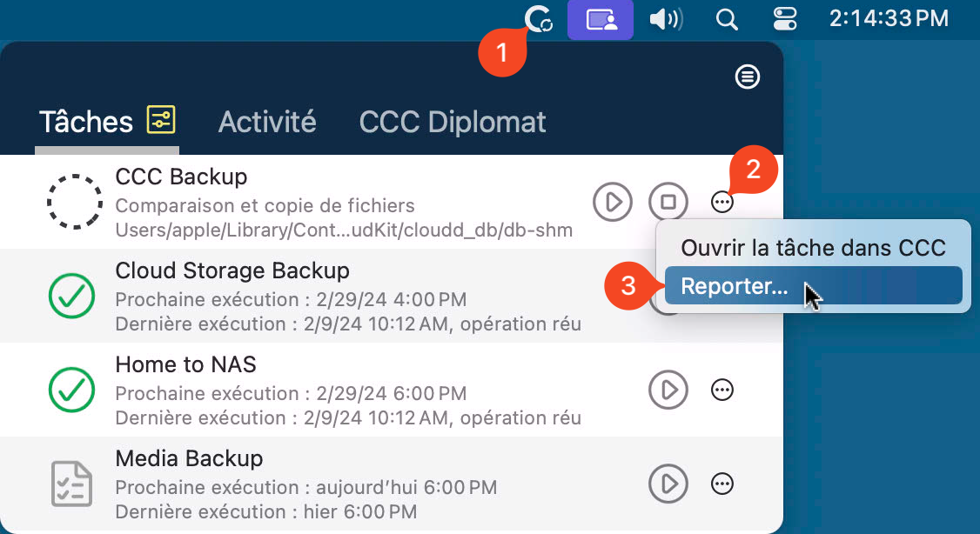The height and width of the screenshot is (534, 980).
Task: Stop the CCC Backup task
Action: coord(668,202)
